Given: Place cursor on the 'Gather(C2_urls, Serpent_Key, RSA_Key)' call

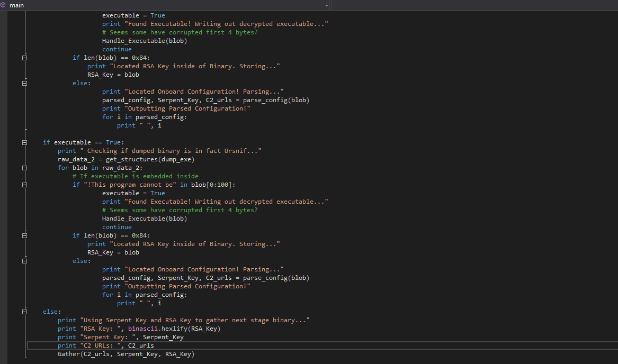Looking at the screenshot, I should point(126,354).
